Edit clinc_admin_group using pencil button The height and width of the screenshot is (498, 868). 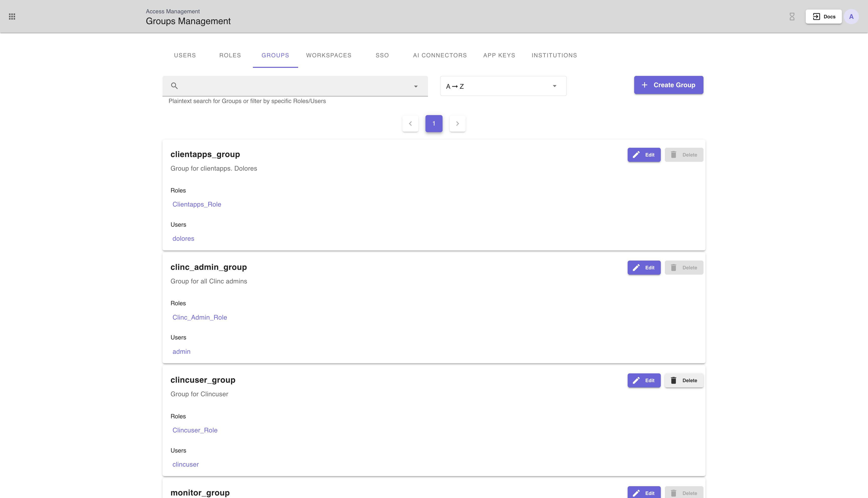tap(644, 268)
